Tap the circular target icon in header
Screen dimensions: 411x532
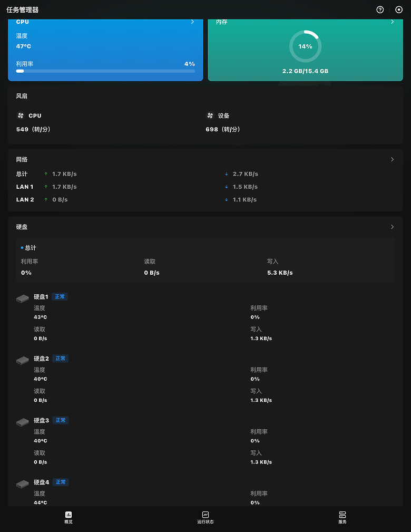[399, 9]
